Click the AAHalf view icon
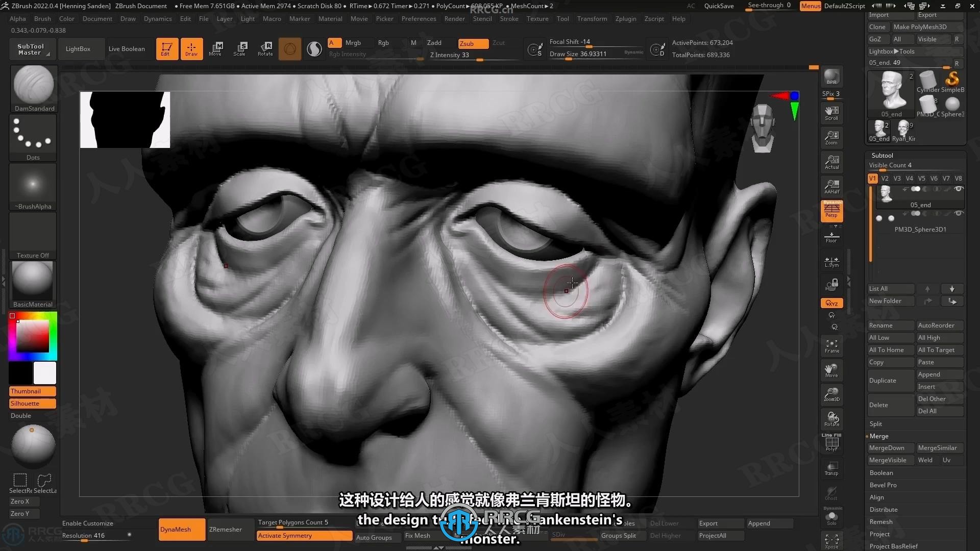 point(831,187)
